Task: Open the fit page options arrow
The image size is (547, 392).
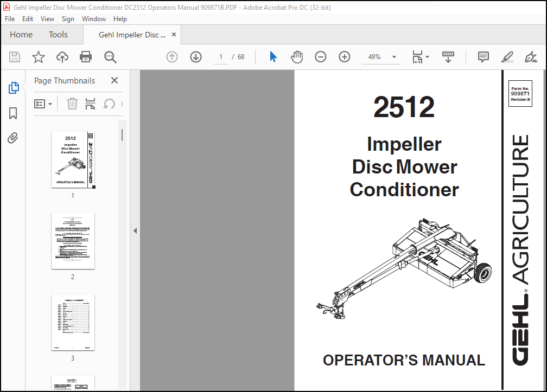Action: coord(428,57)
